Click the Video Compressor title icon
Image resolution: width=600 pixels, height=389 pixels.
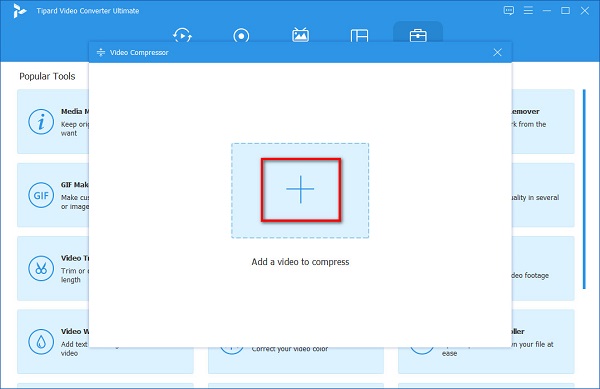point(101,52)
